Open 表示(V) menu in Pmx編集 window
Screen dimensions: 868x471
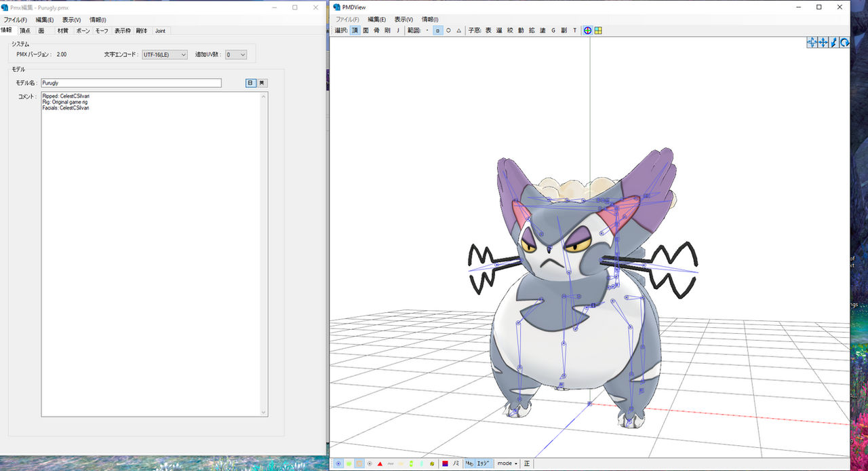(x=71, y=20)
